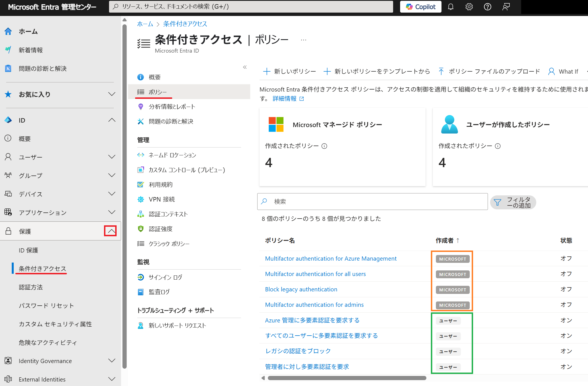Click 新しいポリシー to create a policy
The width and height of the screenshot is (588, 386).
click(289, 71)
